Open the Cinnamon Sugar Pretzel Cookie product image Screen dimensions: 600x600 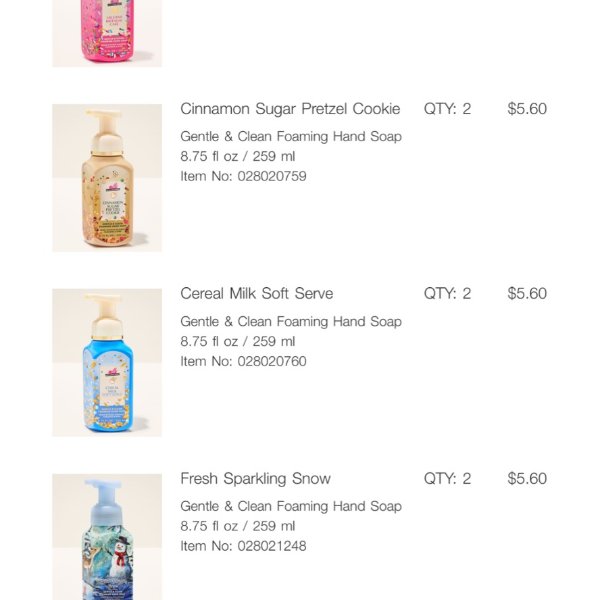107,178
